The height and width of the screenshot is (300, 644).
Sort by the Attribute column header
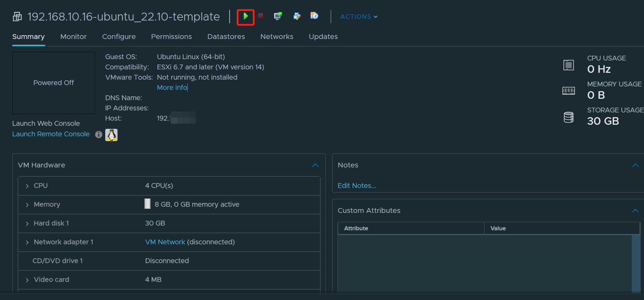[x=411, y=228]
